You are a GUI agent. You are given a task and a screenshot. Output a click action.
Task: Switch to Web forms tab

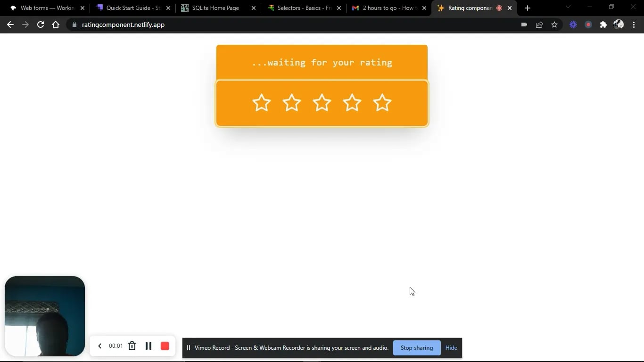pyautogui.click(x=48, y=8)
